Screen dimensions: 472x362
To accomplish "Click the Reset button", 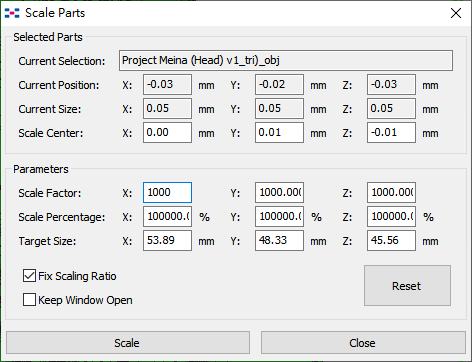I will [x=407, y=286].
